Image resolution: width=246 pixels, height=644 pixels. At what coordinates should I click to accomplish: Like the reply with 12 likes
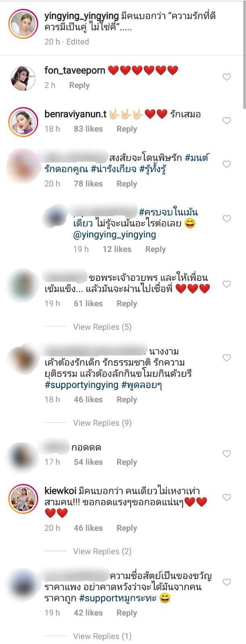(x=227, y=219)
